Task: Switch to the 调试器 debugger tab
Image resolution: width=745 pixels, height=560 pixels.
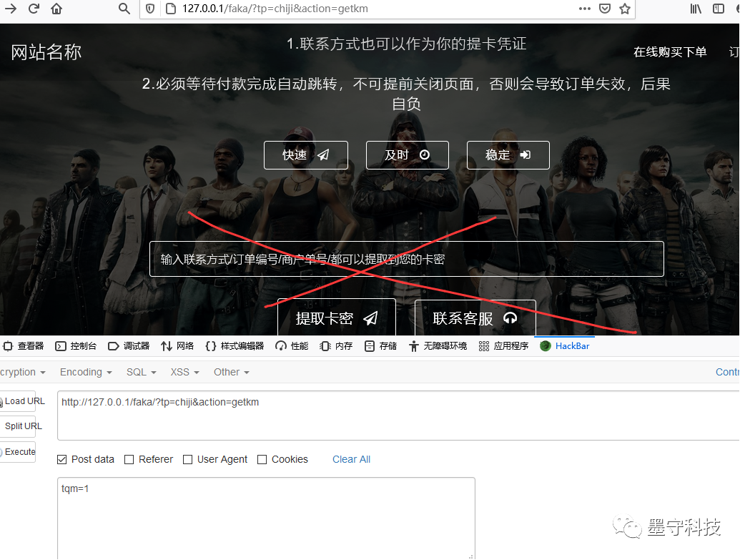Action: (x=129, y=346)
